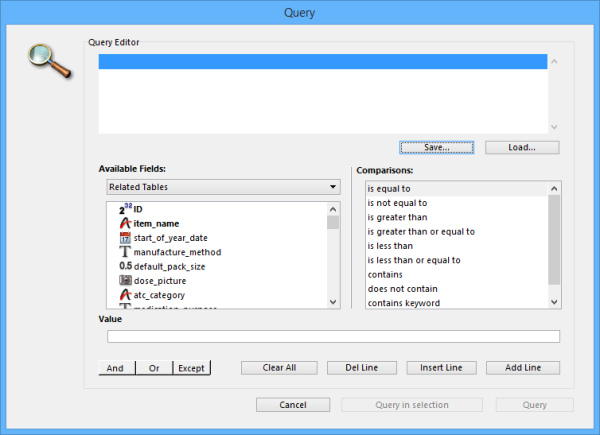Open the Related Tables dropdown

[x=223, y=187]
